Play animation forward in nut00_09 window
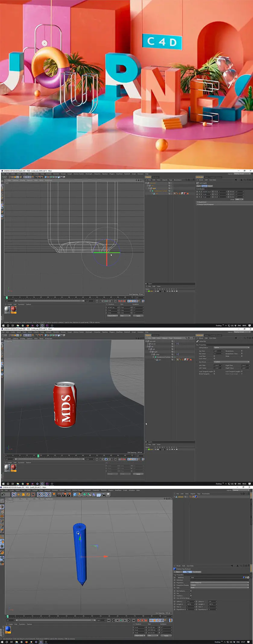253x644 pixels. click(x=121, y=620)
